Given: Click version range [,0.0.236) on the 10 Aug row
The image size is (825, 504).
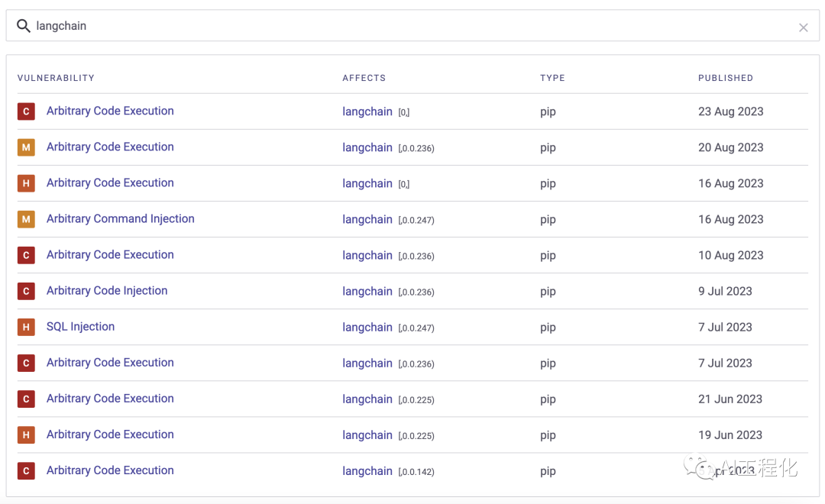Looking at the screenshot, I should pyautogui.click(x=416, y=257).
